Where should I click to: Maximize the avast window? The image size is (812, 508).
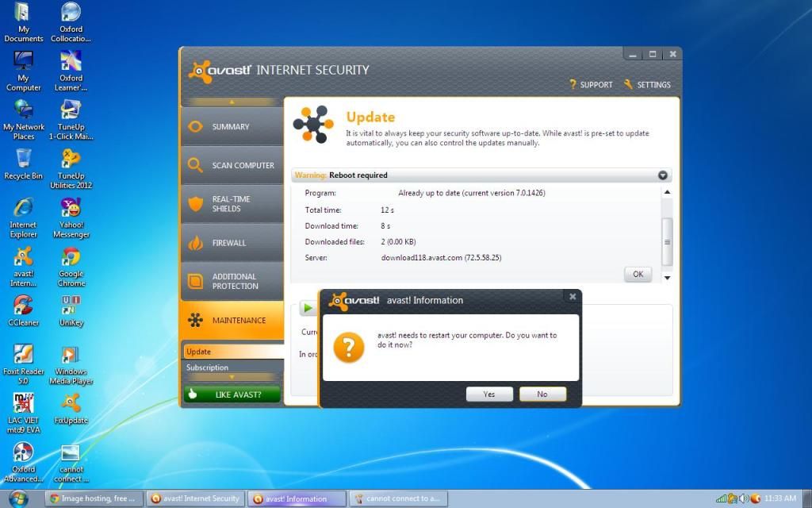[x=653, y=55]
